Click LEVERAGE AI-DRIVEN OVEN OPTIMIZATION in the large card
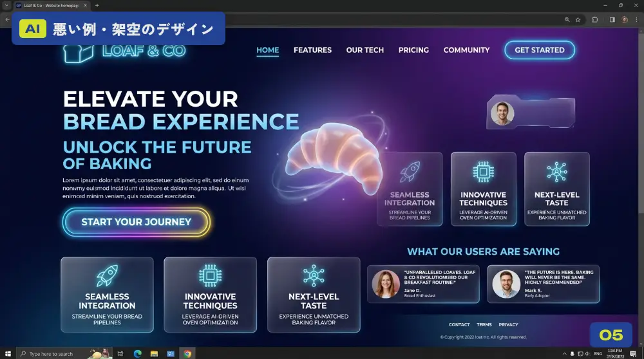Screen dimensions: 644x359 [211, 320]
